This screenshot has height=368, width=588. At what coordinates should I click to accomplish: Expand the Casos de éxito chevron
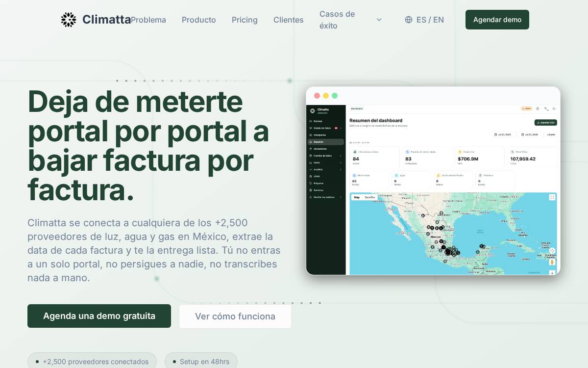pyautogui.click(x=379, y=20)
